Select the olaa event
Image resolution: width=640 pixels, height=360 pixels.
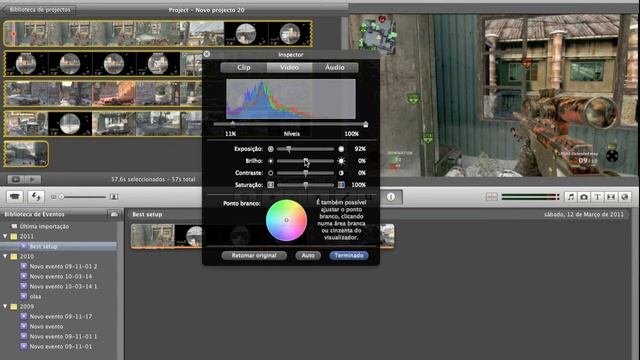click(35, 296)
